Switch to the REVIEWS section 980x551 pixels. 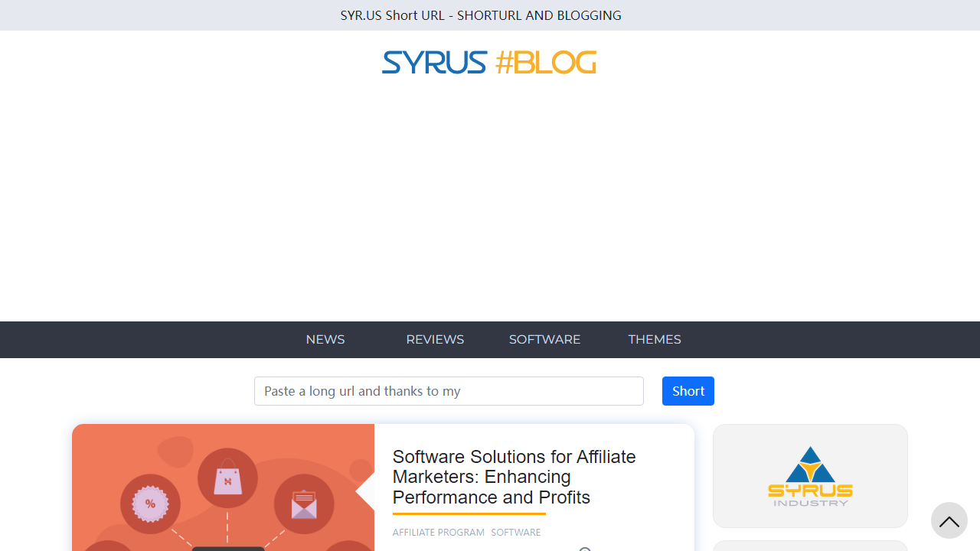point(435,339)
